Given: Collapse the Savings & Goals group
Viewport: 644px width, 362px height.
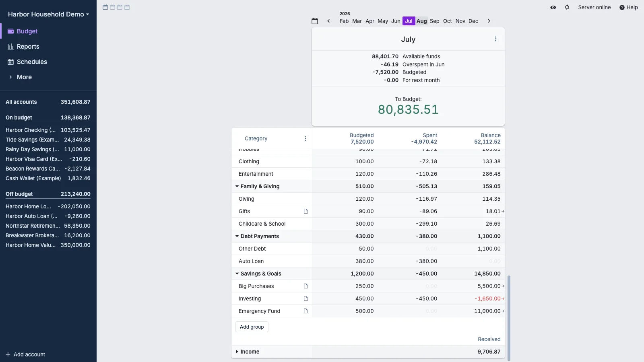Looking at the screenshot, I should pyautogui.click(x=237, y=274).
